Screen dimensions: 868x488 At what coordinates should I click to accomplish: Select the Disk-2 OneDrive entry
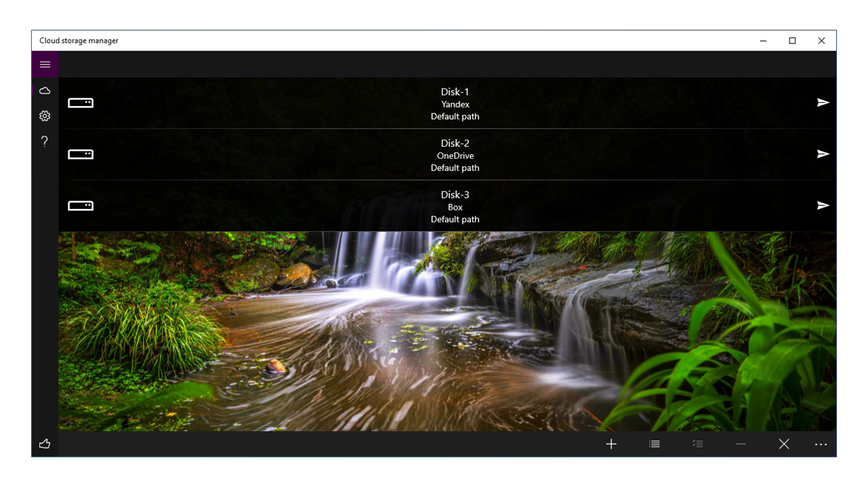455,155
